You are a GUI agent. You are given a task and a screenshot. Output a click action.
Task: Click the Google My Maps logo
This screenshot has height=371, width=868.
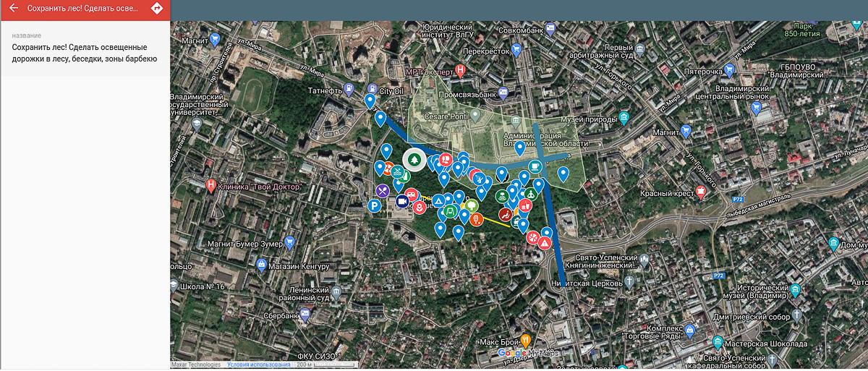528,353
